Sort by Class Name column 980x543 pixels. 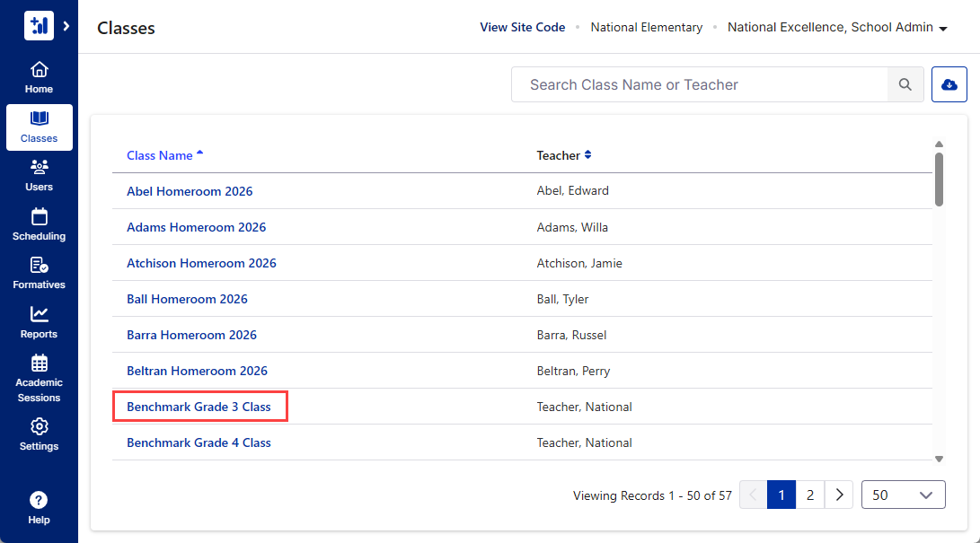pos(165,155)
